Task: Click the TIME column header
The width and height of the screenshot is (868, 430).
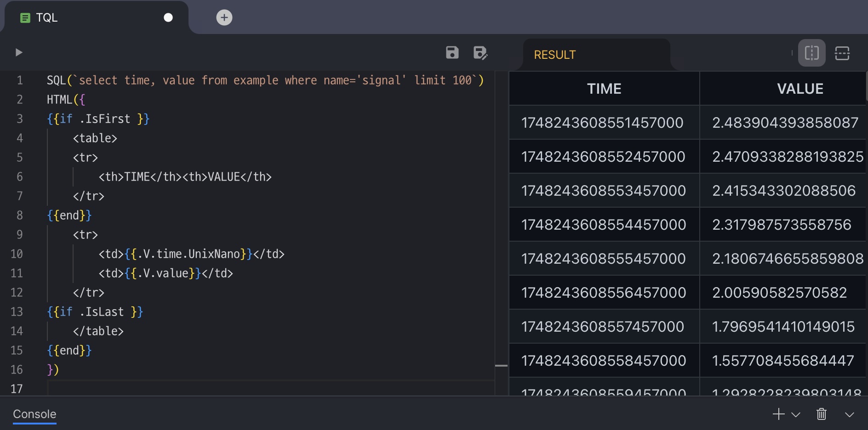Action: click(x=604, y=89)
